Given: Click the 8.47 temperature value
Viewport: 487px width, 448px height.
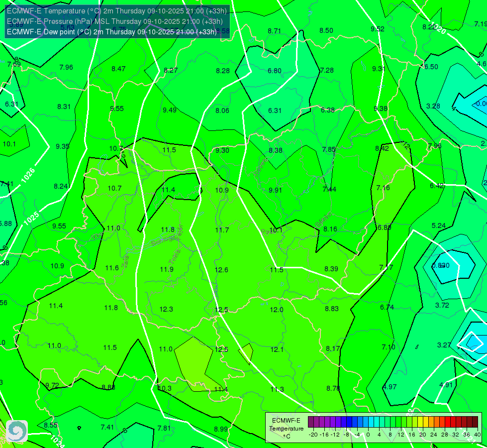Looking at the screenshot, I should point(118,69).
